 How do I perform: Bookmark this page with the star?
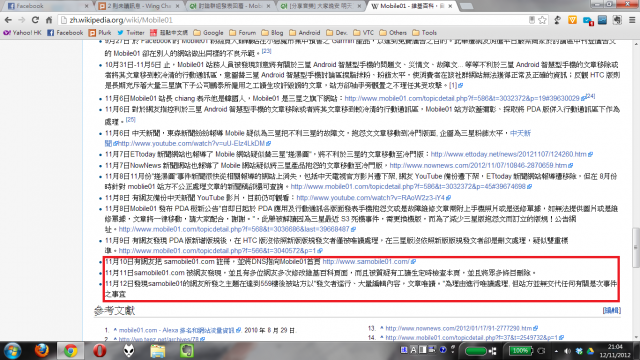542,20
